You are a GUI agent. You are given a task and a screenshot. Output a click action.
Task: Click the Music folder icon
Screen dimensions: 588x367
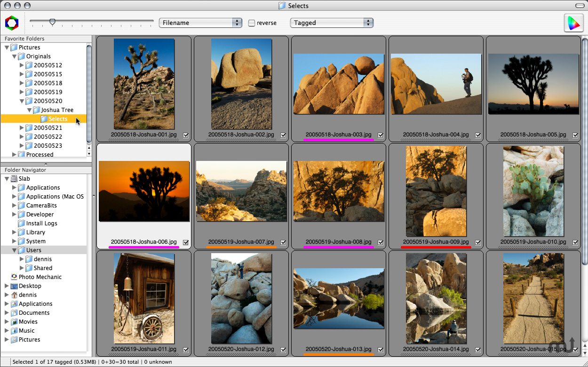coord(14,331)
